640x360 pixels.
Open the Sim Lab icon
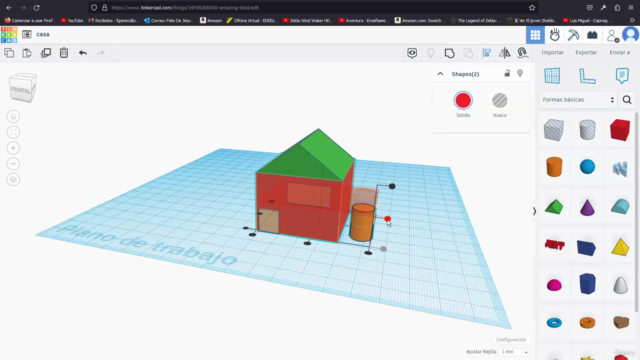(x=554, y=35)
